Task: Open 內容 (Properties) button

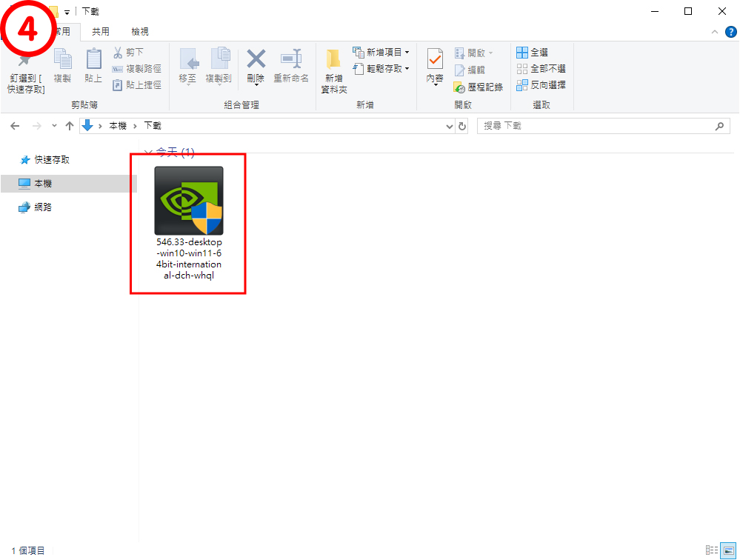Action: click(435, 67)
